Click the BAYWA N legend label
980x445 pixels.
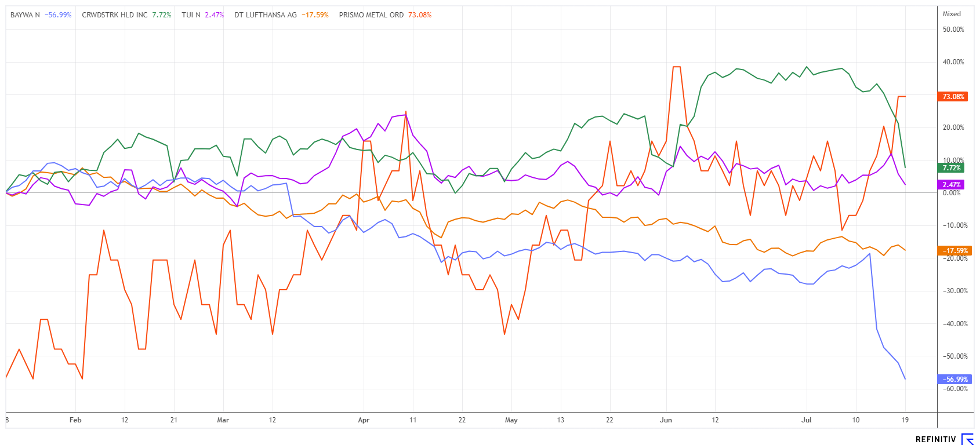point(25,15)
